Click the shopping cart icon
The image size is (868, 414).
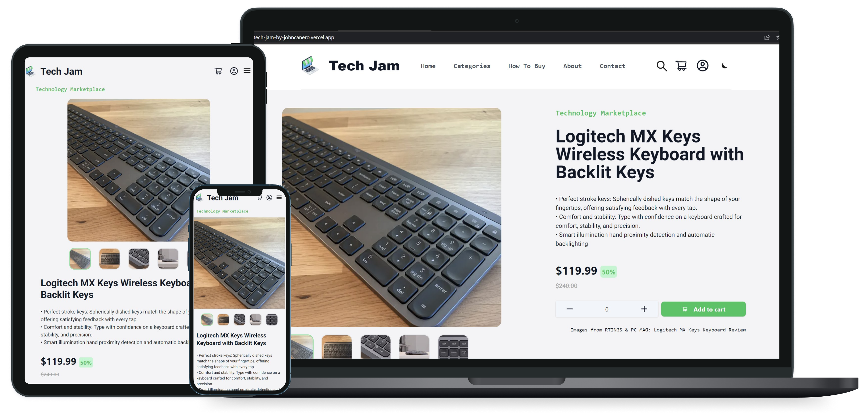(682, 65)
